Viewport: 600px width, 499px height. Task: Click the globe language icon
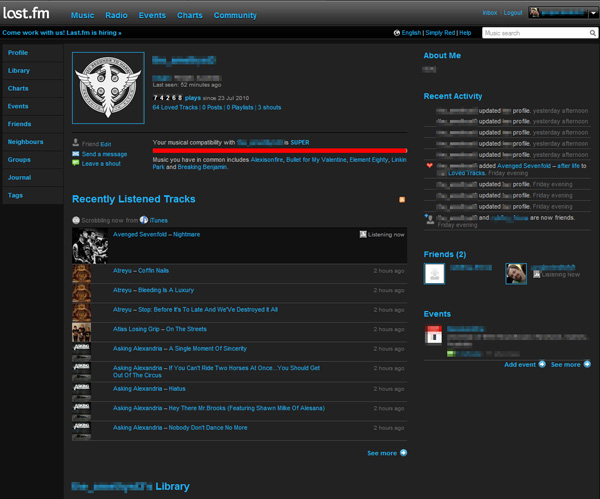(397, 33)
